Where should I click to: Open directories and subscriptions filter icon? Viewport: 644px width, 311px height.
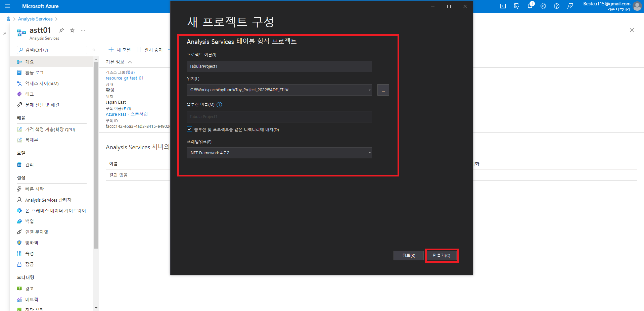tap(516, 6)
